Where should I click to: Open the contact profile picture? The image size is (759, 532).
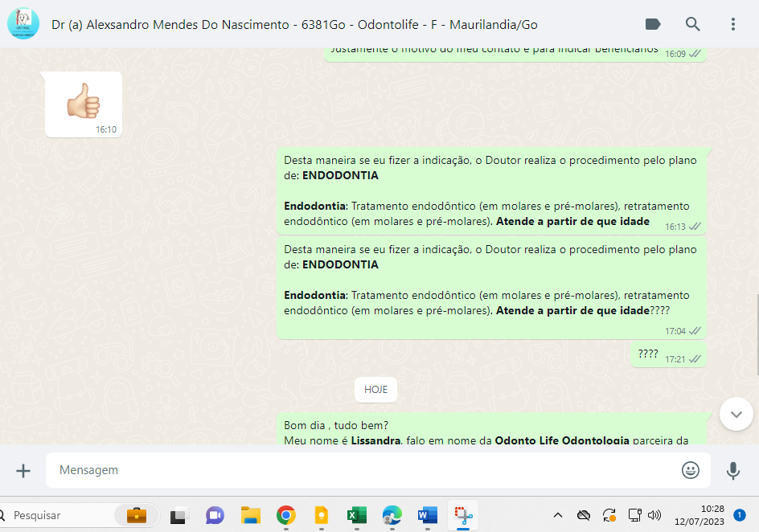tap(23, 23)
